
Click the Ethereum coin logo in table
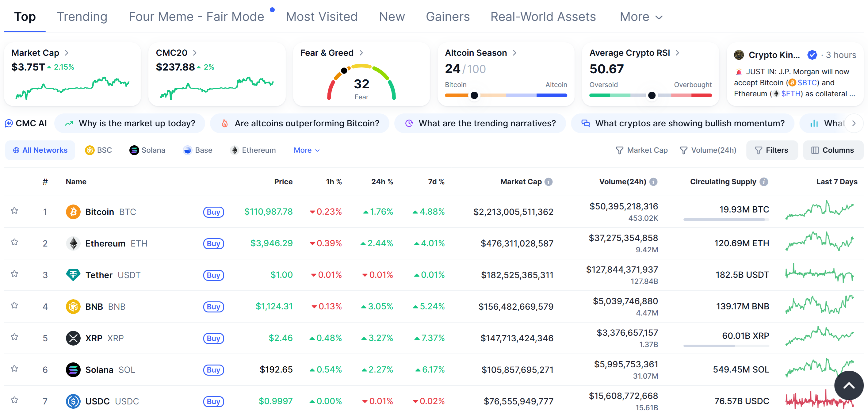73,243
